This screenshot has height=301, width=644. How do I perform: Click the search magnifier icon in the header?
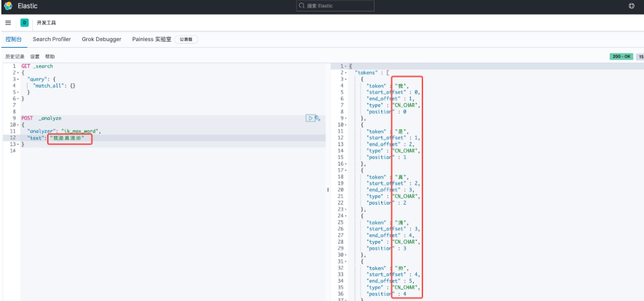point(302,6)
